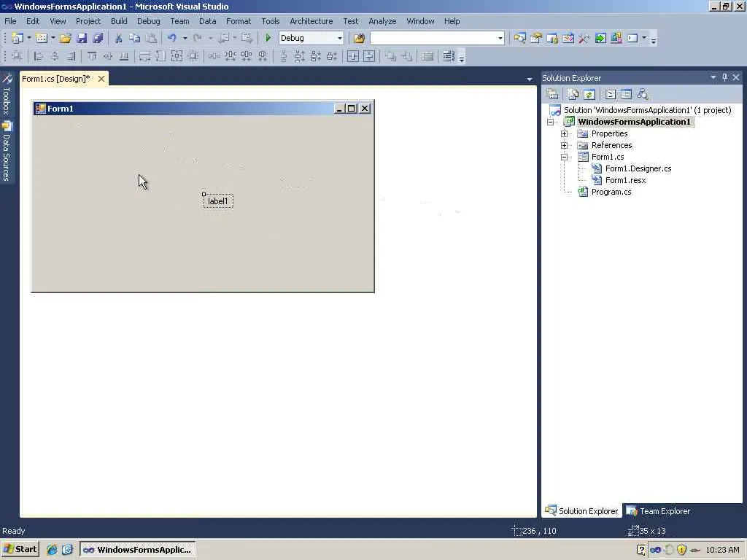This screenshot has width=747, height=560.
Task: Click the Tab Order icon
Action: click(x=449, y=57)
